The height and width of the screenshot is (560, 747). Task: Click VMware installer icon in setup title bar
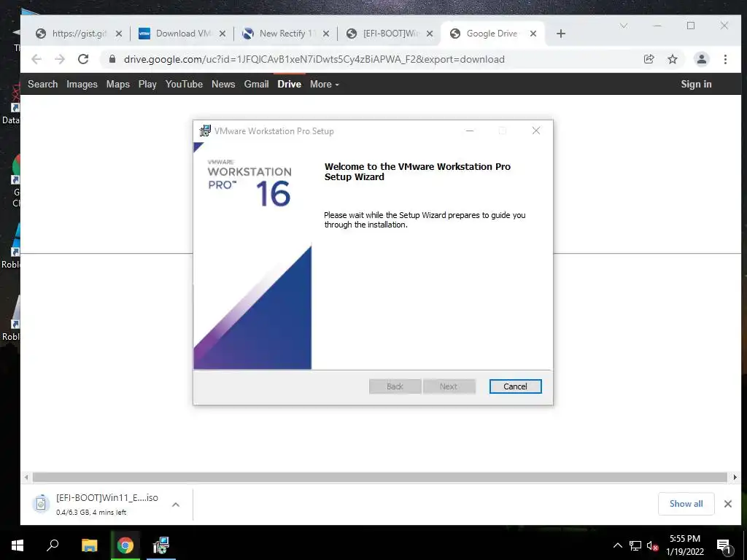205,131
